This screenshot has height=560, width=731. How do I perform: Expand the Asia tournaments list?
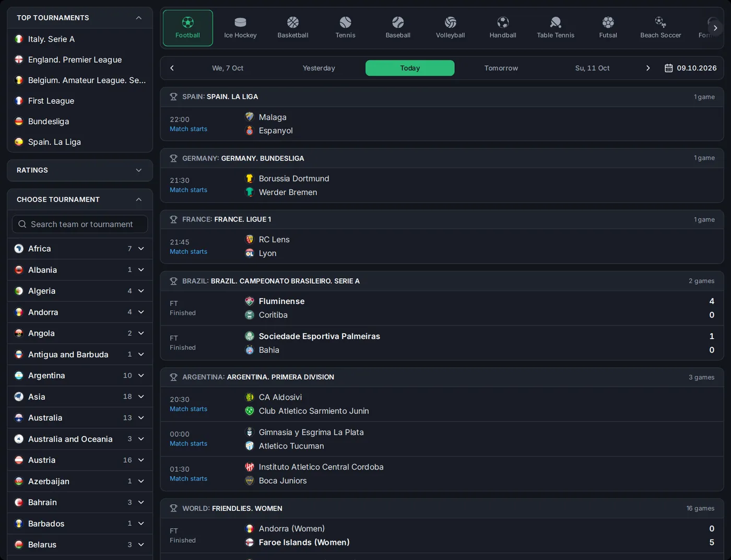click(141, 396)
